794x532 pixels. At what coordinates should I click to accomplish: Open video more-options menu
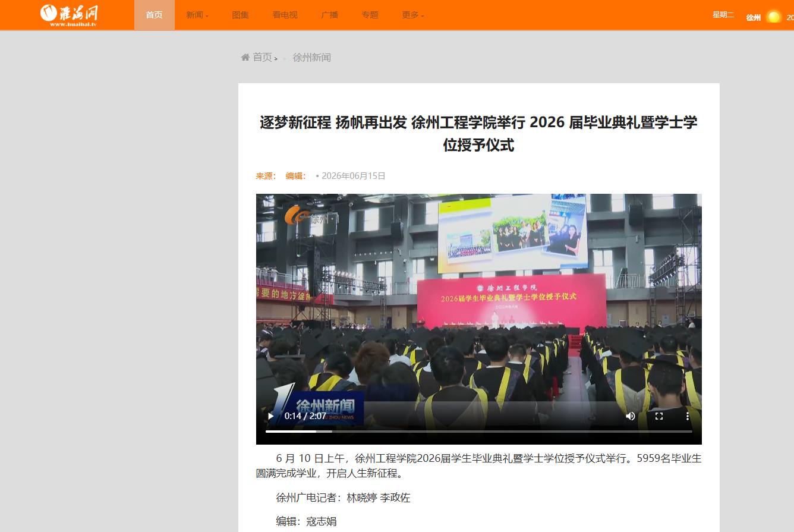[x=688, y=416]
